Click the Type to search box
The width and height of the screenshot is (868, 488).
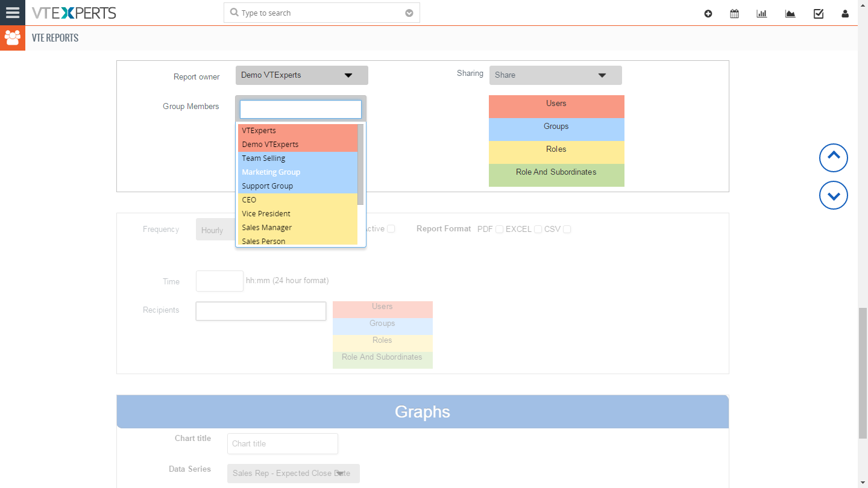tap(322, 13)
